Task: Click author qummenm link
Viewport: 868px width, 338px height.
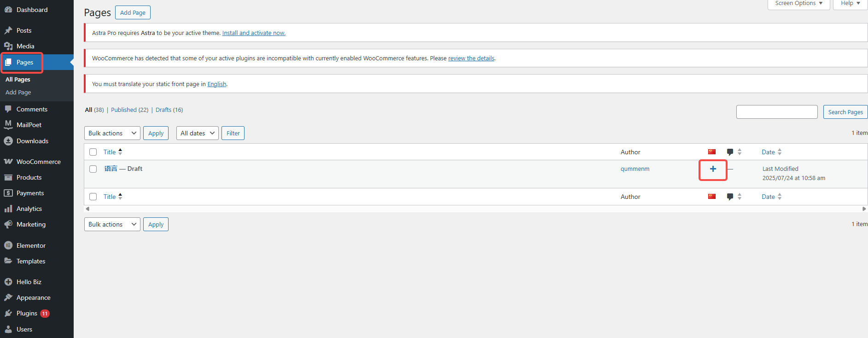Action: coord(635,169)
